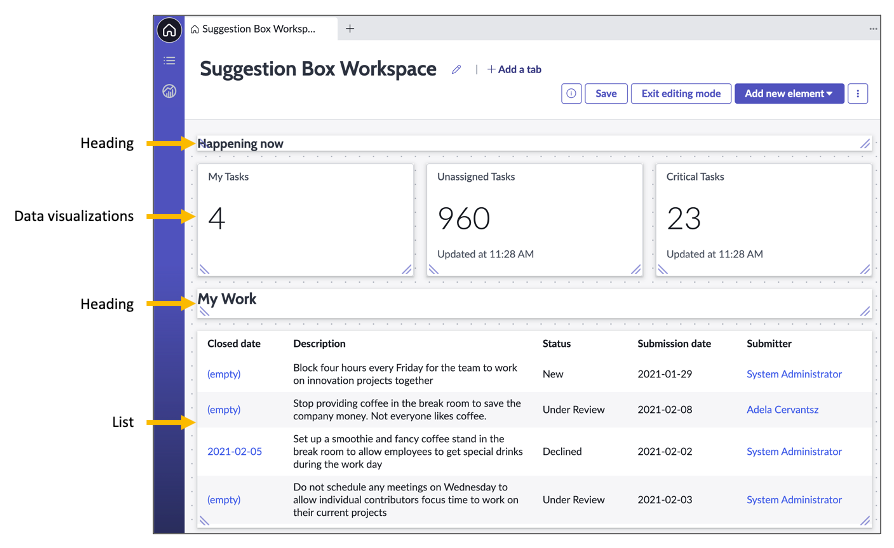The image size is (894, 548).
Task: Open the 2021-02-05 closed date link
Action: click(x=234, y=452)
